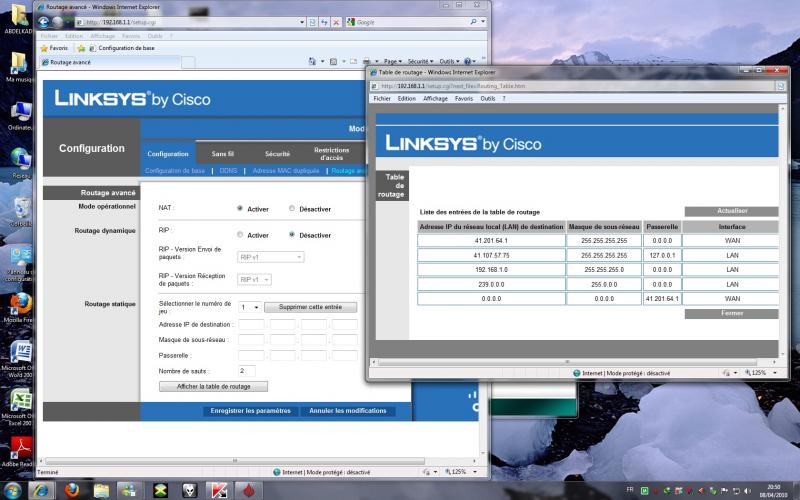Click the skull icon on the taskbar
Viewport: 800px width, 500px height.
click(190, 490)
